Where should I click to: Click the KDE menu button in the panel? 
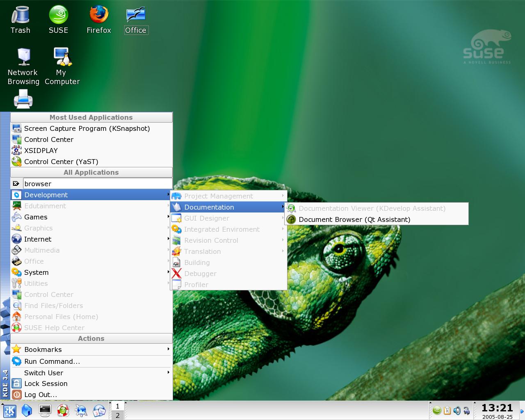tap(9, 411)
